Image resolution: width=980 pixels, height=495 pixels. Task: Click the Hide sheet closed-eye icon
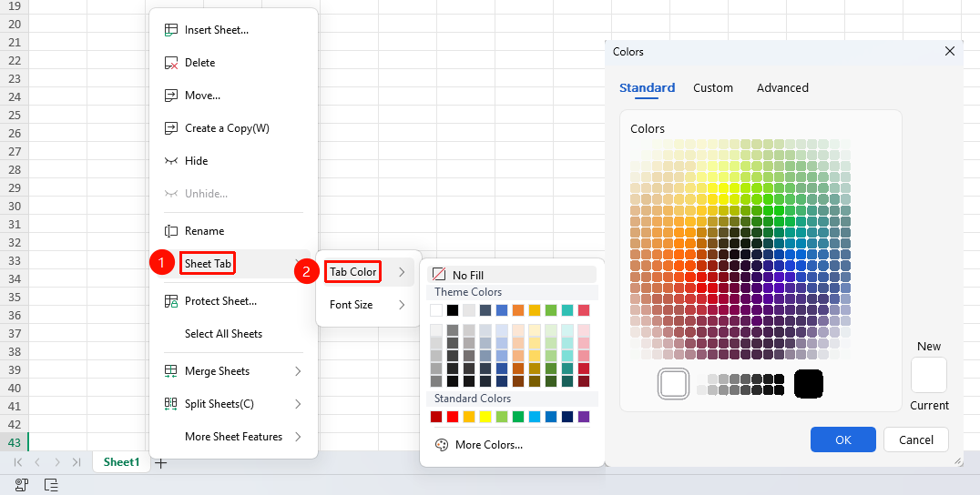170,161
